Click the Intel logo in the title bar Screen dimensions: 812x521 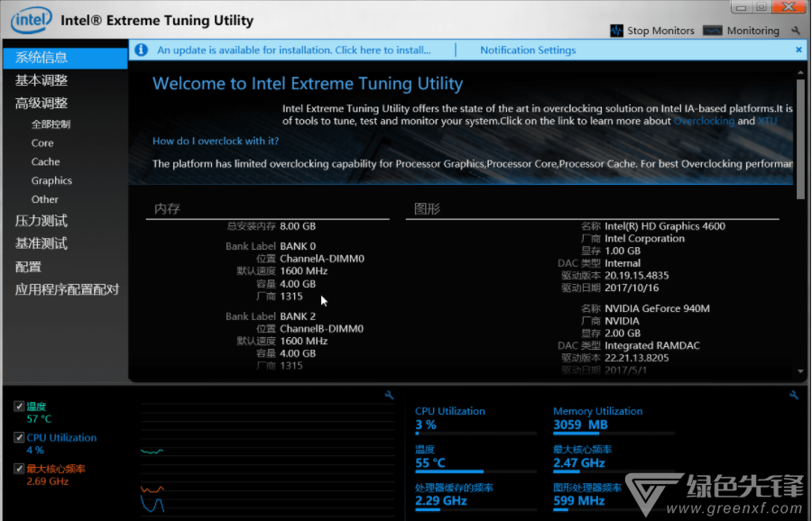(x=31, y=20)
